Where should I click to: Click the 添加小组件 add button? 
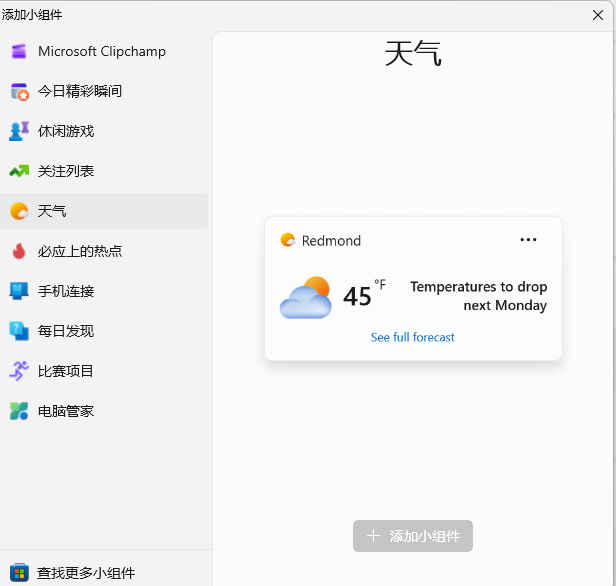(x=412, y=536)
